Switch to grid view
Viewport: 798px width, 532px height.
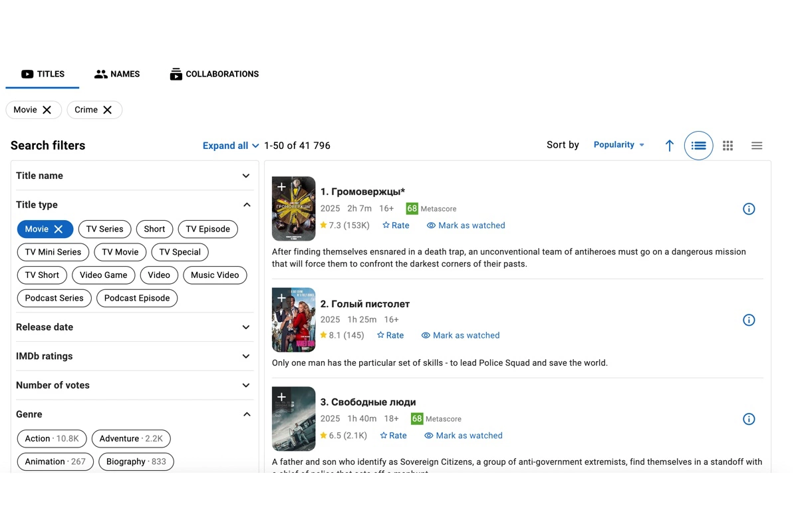pyautogui.click(x=728, y=146)
